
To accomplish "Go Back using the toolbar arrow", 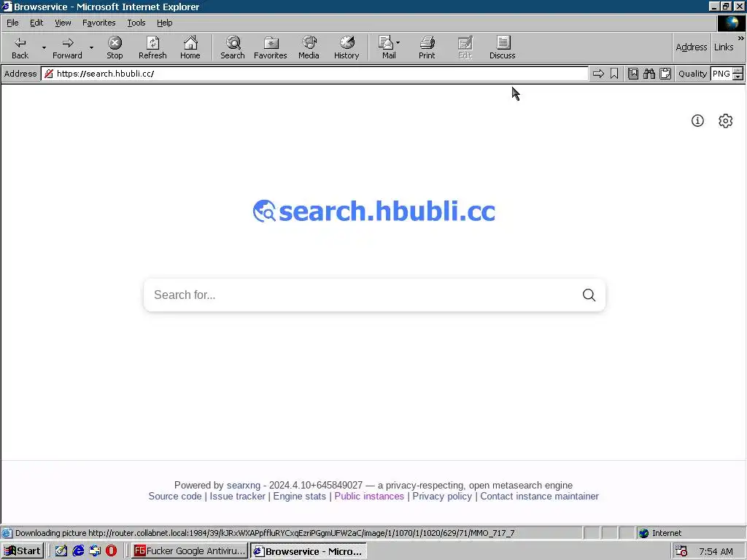I will click(20, 47).
